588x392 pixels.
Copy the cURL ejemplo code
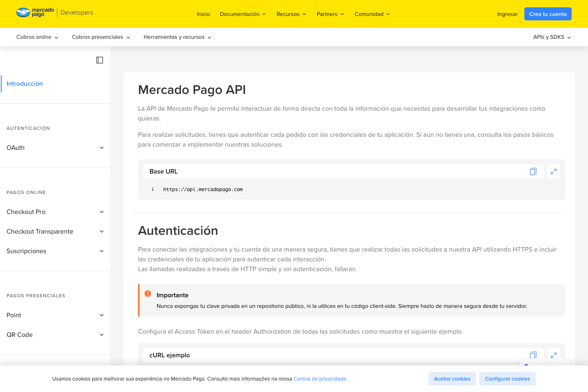533,355
